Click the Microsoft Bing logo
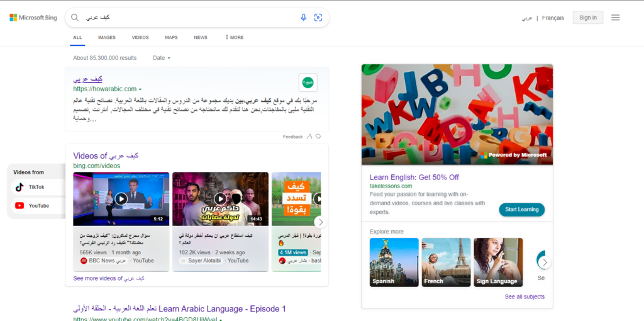This screenshot has width=644, height=321. point(33,18)
